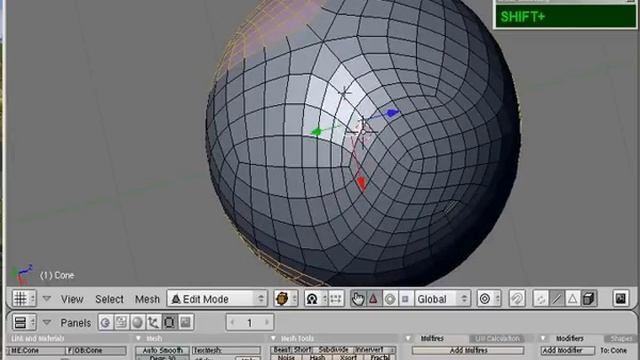
Task: Click the Hash button
Action: point(318,358)
